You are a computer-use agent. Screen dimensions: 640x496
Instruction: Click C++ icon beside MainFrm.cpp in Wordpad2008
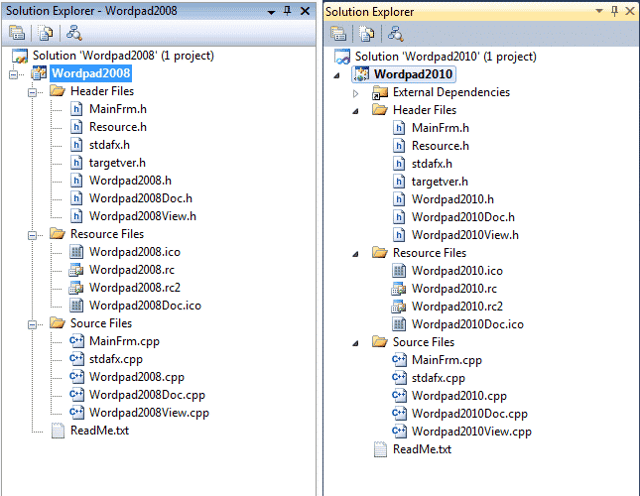tap(76, 341)
